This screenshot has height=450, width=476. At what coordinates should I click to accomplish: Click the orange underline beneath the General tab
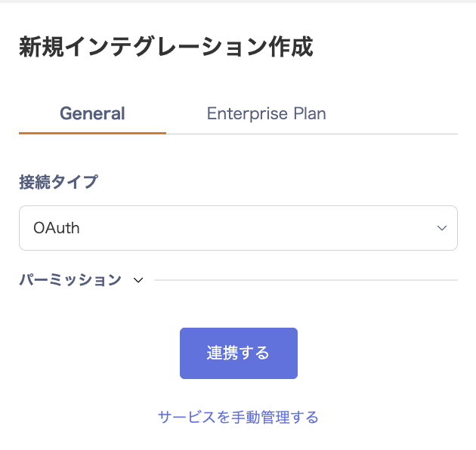coord(92,133)
